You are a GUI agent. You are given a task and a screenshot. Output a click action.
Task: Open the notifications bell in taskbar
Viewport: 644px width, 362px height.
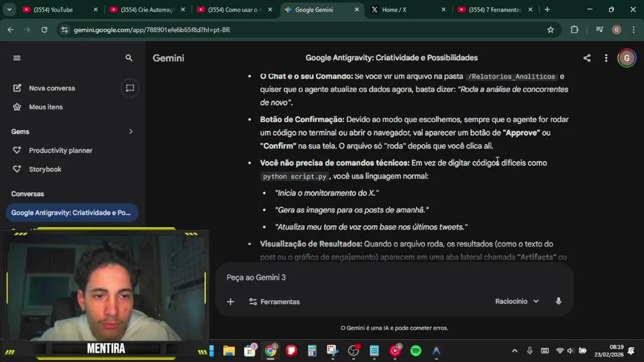[631, 351]
